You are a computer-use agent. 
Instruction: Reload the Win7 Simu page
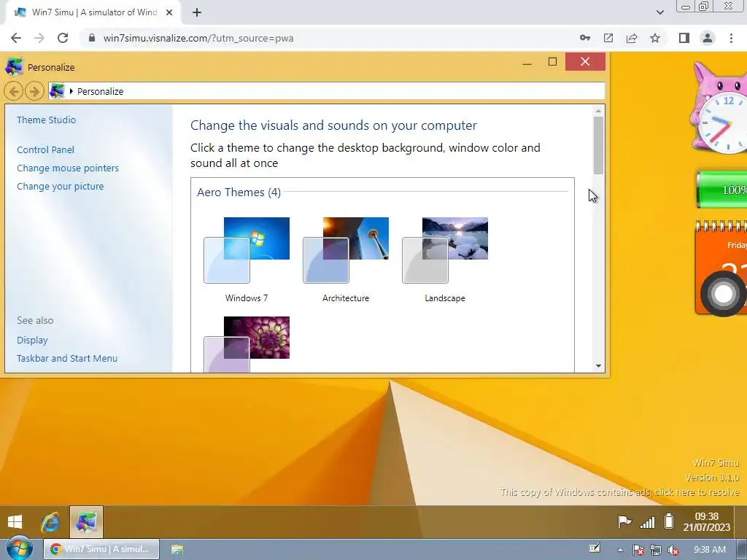63,38
